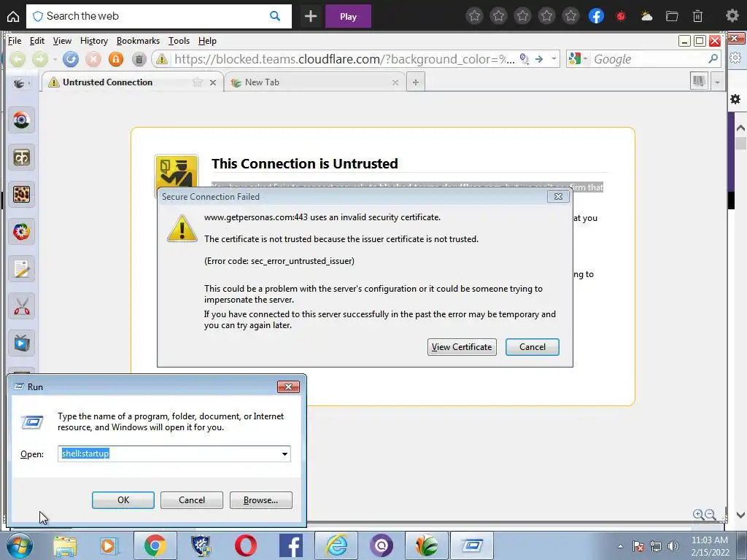Image resolution: width=747 pixels, height=560 pixels.
Task: Open the File menu
Action: (15, 41)
